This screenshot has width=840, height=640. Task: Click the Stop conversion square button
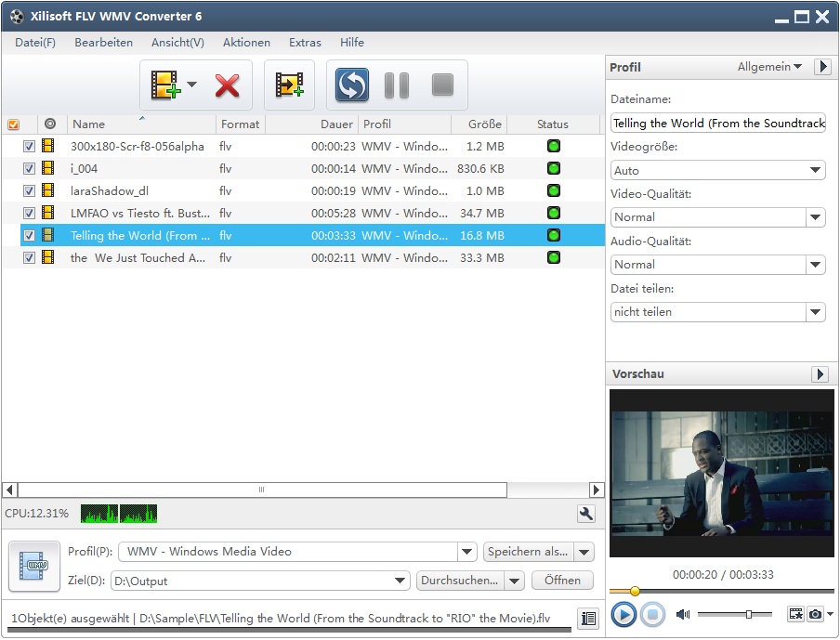tap(442, 85)
